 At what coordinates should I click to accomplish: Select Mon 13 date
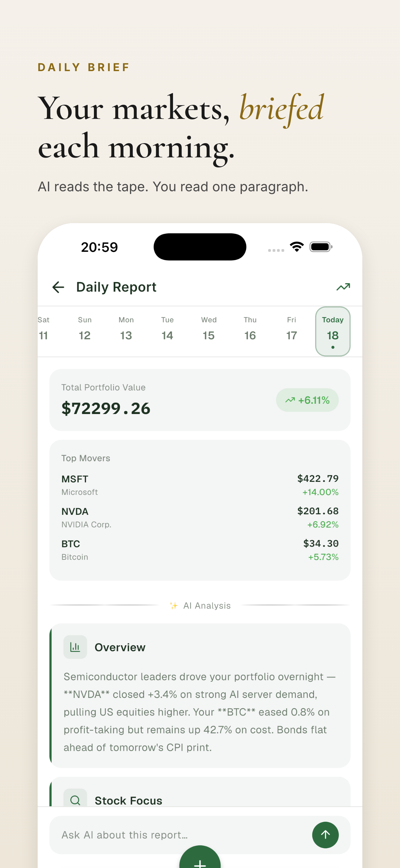tap(126, 331)
